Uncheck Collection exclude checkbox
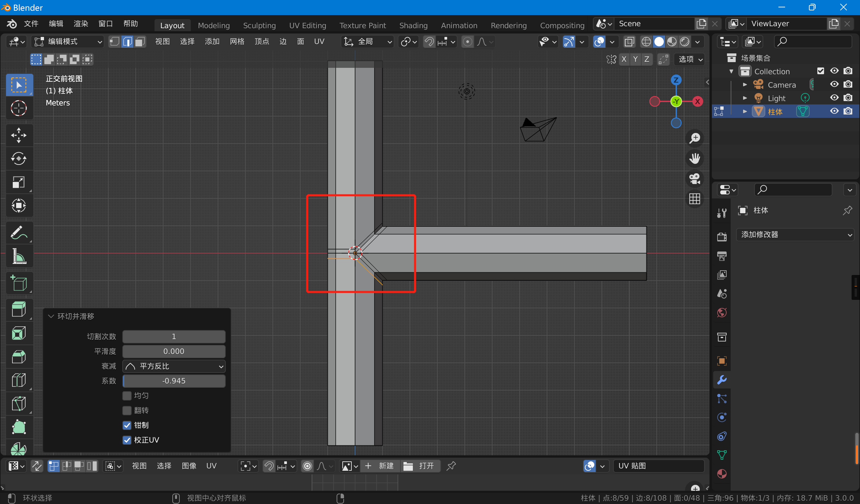Screen dimensions: 860x504 click(x=820, y=71)
